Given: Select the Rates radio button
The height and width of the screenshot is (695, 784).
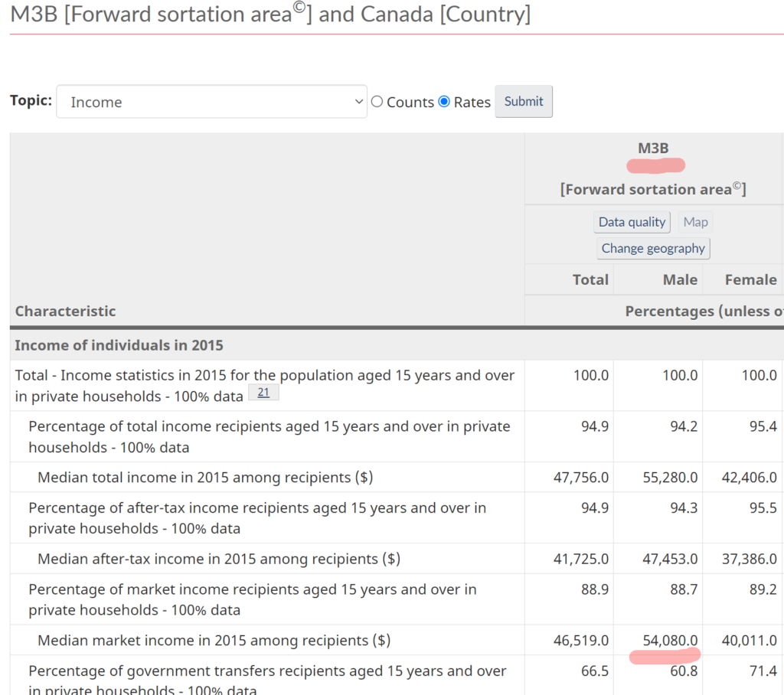Looking at the screenshot, I should pos(444,102).
